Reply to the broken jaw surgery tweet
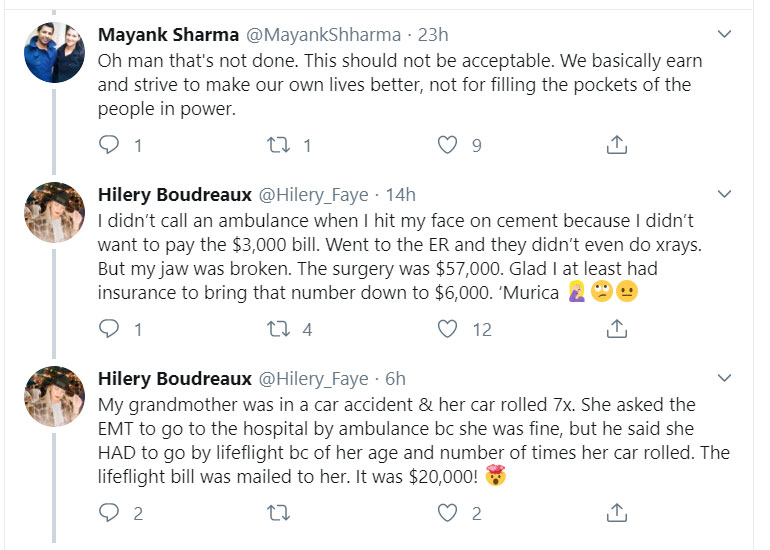770x550 pixels. pos(109,329)
